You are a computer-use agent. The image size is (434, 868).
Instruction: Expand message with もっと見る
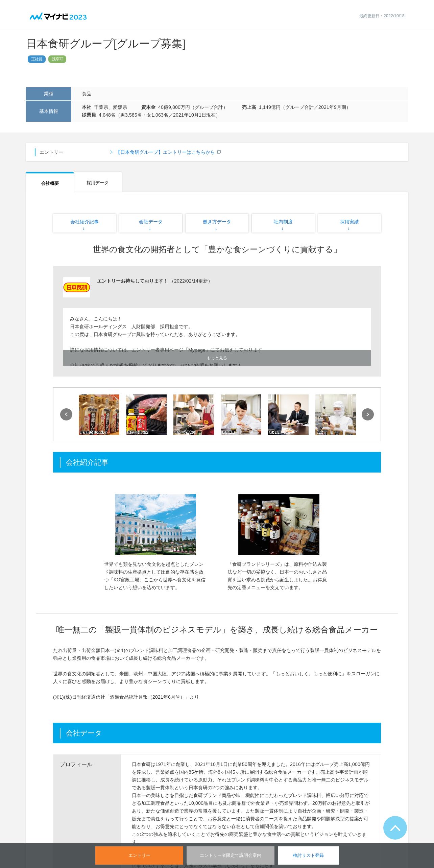[217, 358]
